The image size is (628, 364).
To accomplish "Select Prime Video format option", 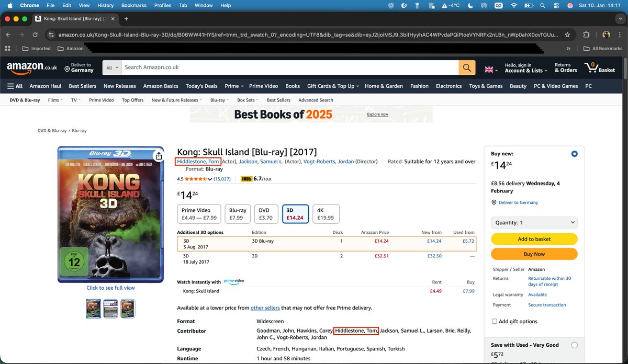I will click(199, 214).
